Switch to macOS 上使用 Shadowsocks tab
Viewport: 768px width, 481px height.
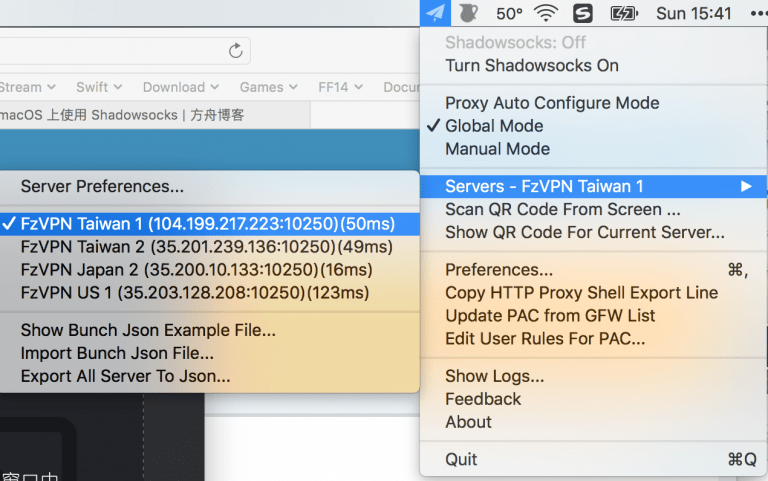click(x=155, y=115)
